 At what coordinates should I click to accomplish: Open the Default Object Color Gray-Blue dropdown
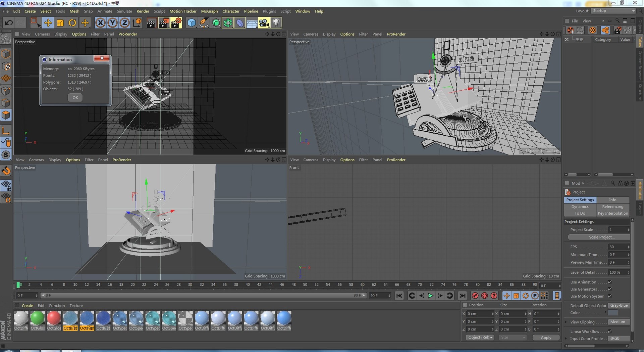(619, 306)
